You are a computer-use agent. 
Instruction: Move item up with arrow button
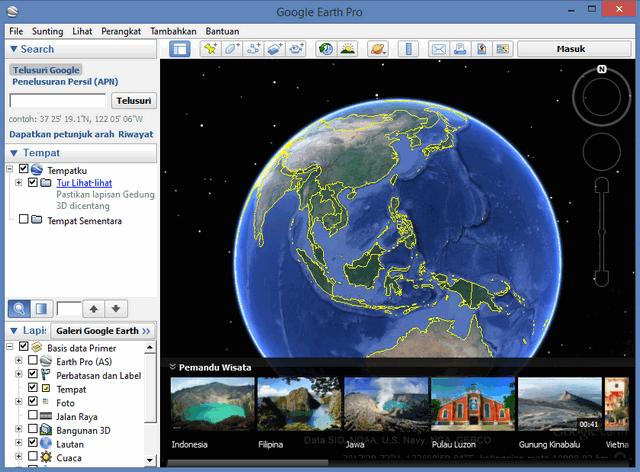(x=93, y=309)
